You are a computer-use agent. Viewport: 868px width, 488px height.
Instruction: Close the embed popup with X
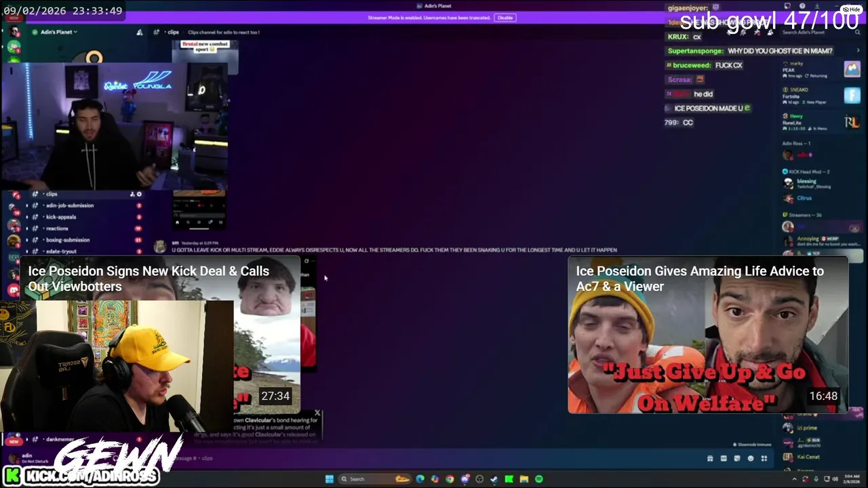pyautogui.click(x=317, y=413)
